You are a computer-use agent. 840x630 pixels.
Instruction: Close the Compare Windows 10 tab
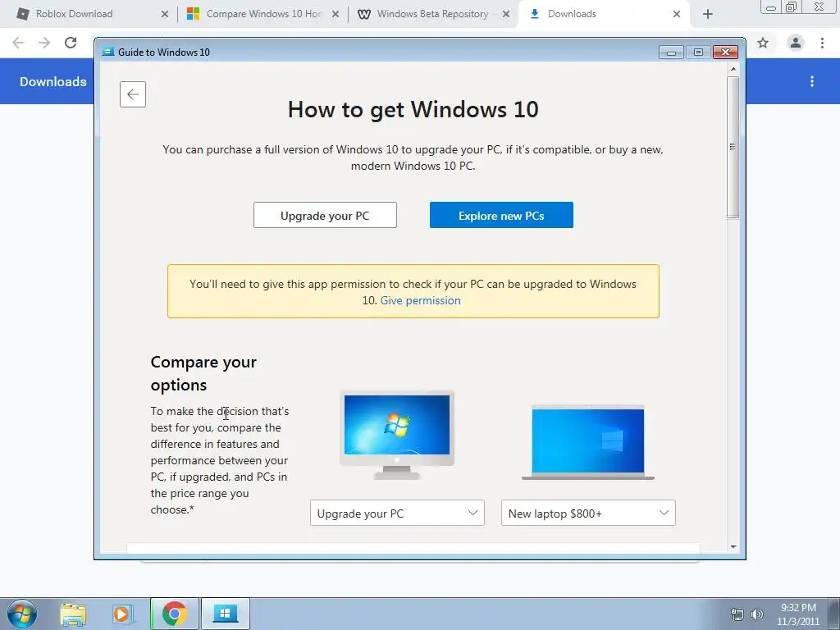[x=336, y=15]
